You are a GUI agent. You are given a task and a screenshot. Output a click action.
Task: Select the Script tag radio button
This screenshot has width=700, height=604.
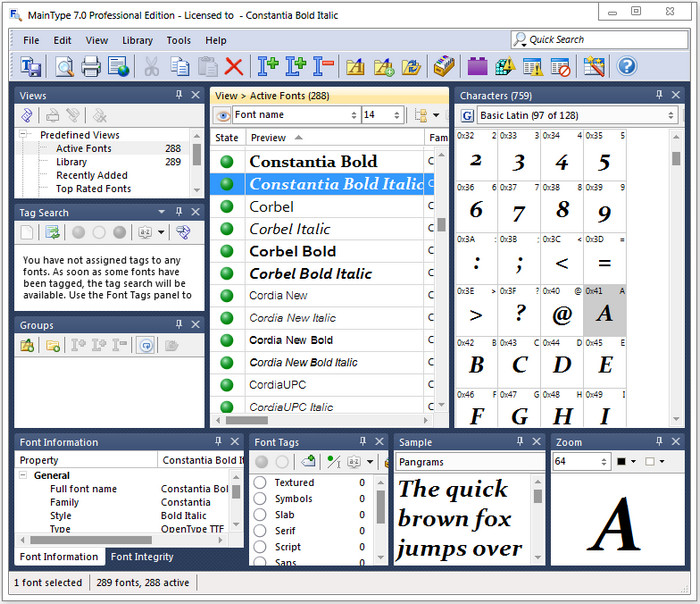click(260, 547)
